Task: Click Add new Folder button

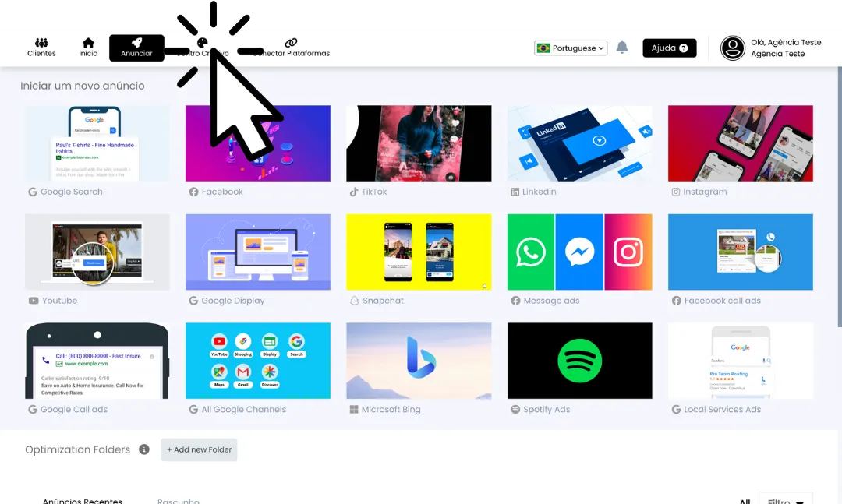Action: (200, 449)
